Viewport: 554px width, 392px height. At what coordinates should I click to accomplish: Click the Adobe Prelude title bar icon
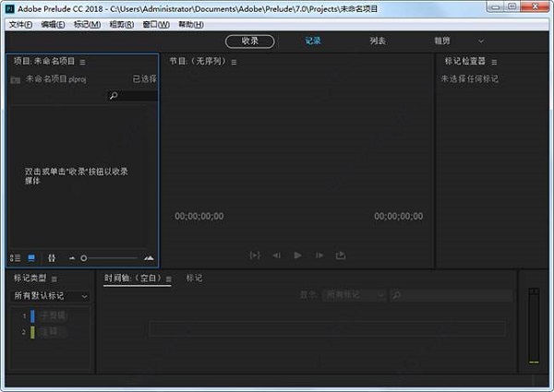(x=10, y=8)
